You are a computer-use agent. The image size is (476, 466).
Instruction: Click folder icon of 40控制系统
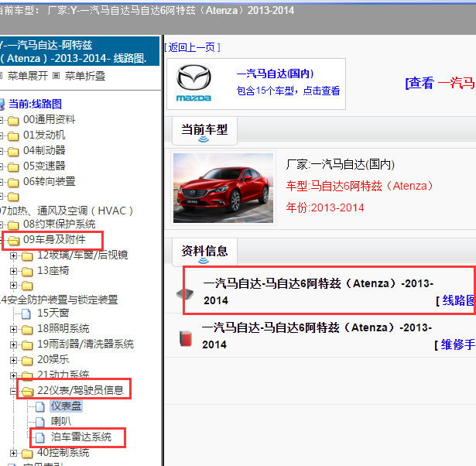(27, 454)
